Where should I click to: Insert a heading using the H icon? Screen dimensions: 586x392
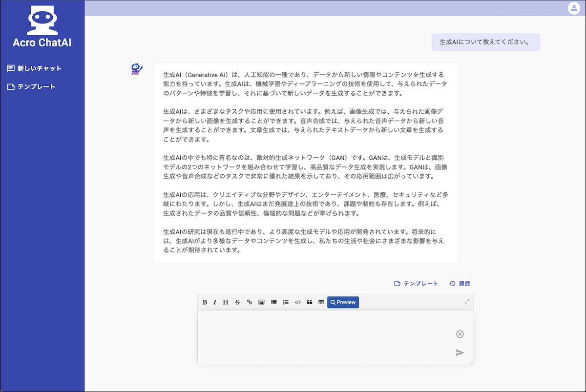(225, 302)
